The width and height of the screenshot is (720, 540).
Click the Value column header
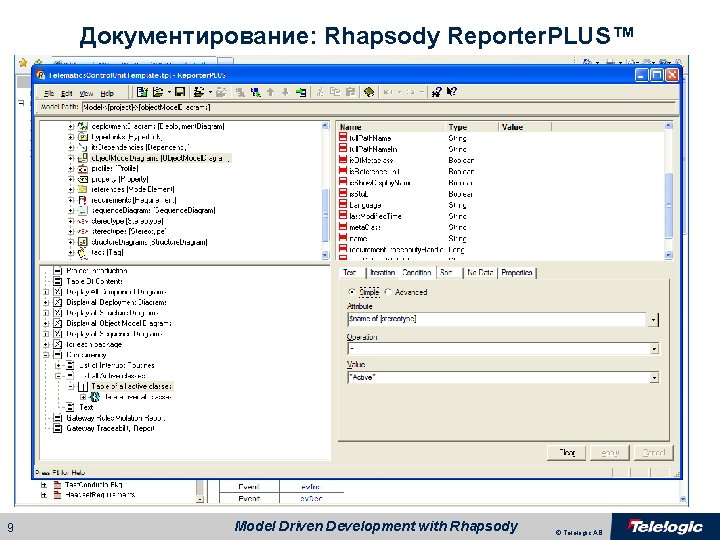(x=525, y=127)
